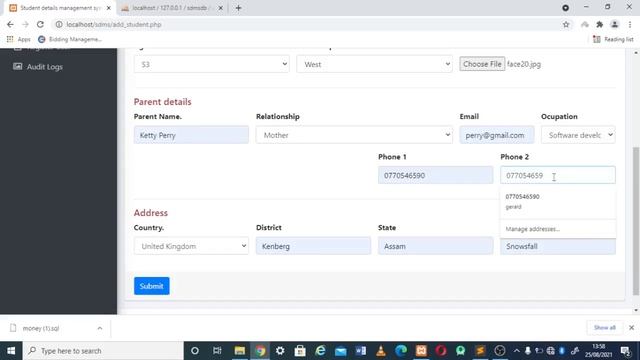This screenshot has height=360, width=640.
Task: Submit the student form
Action: [x=151, y=286]
